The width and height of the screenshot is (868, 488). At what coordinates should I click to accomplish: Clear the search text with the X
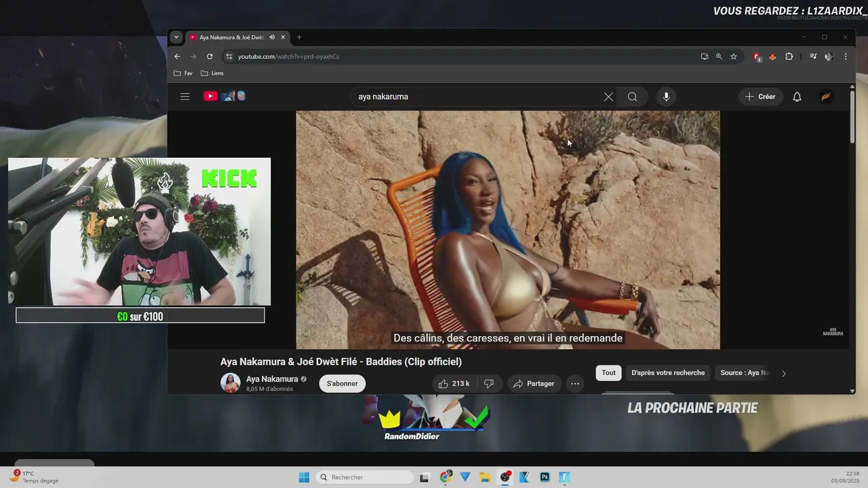(608, 97)
